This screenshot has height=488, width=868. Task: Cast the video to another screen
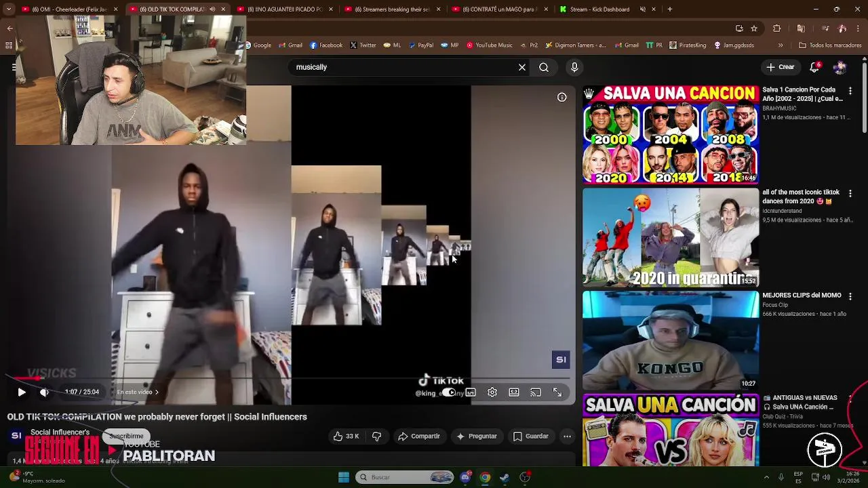tap(536, 392)
